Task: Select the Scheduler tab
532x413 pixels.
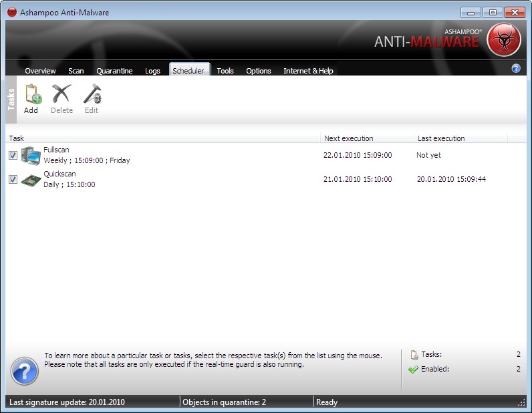Action: point(188,70)
